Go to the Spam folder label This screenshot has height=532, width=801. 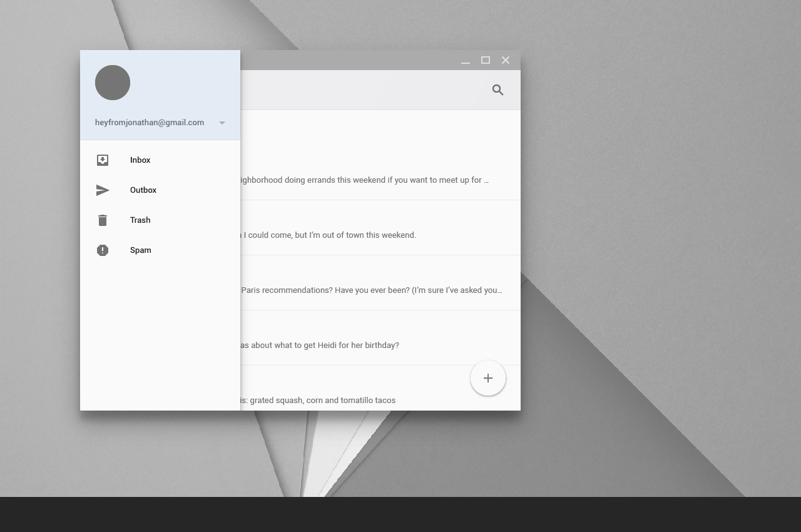(141, 250)
